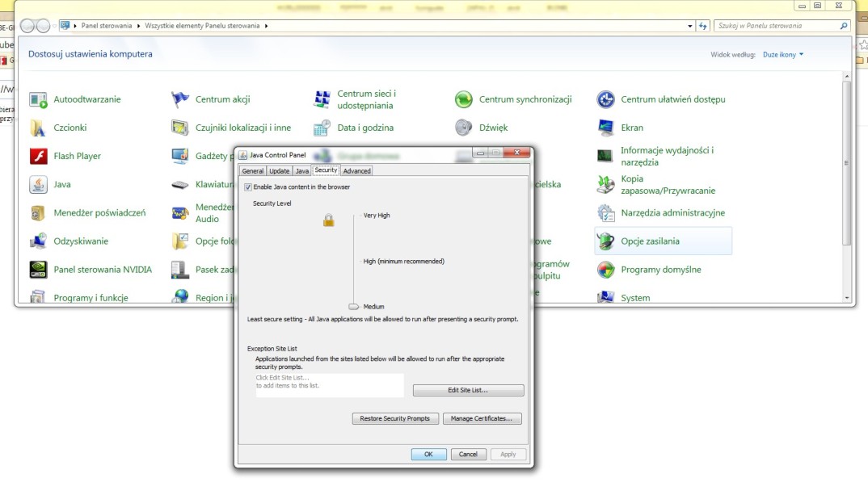Click the Dźwięk speaker icon

(463, 128)
